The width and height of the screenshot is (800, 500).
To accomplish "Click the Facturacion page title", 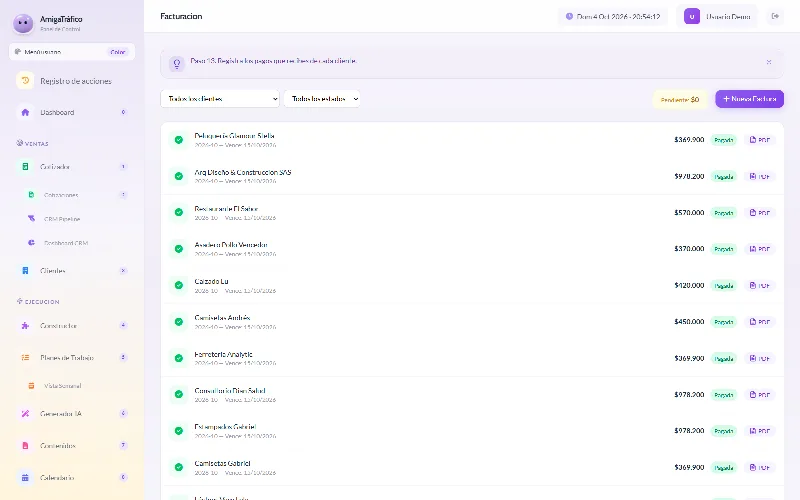I will (x=181, y=16).
